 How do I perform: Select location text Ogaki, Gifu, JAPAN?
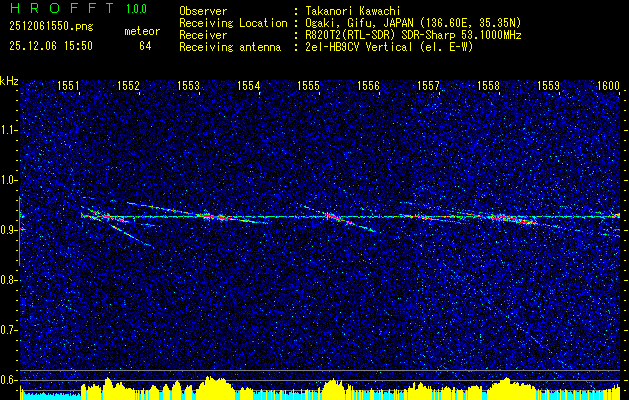pos(361,23)
